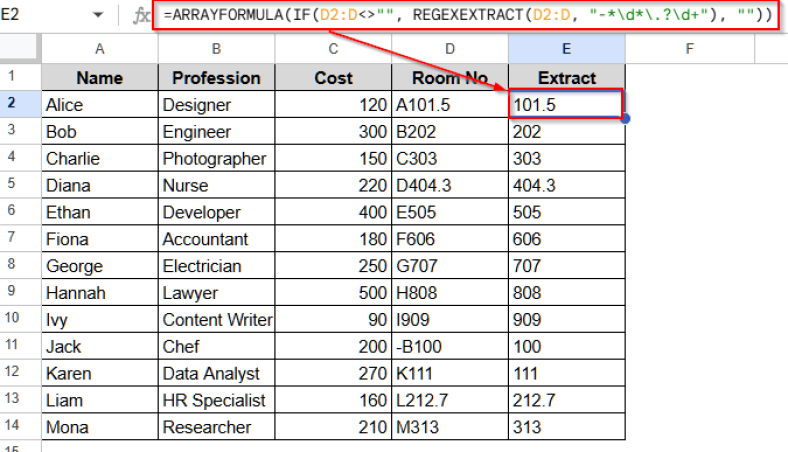Select the Data Analyst cell

tap(216, 373)
